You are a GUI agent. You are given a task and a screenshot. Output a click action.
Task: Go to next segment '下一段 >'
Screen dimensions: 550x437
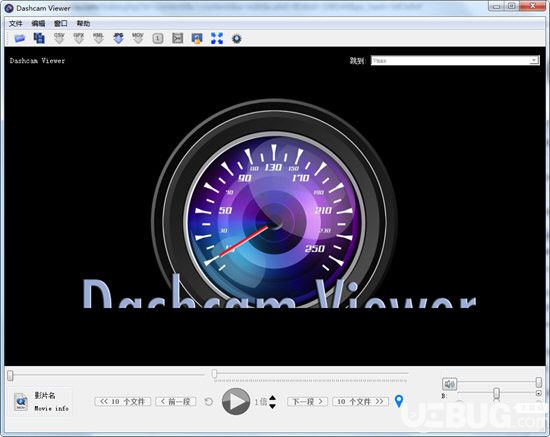[x=308, y=402]
